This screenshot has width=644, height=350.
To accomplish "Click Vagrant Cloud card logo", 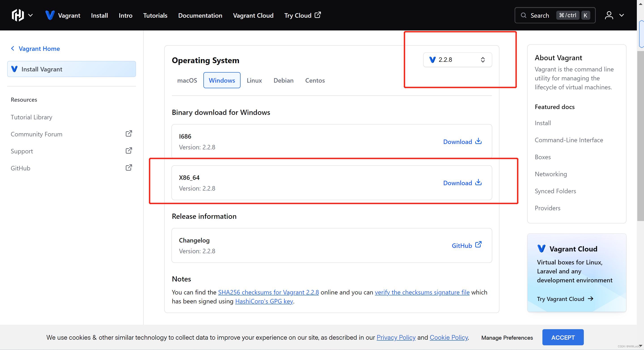I will pos(541,248).
